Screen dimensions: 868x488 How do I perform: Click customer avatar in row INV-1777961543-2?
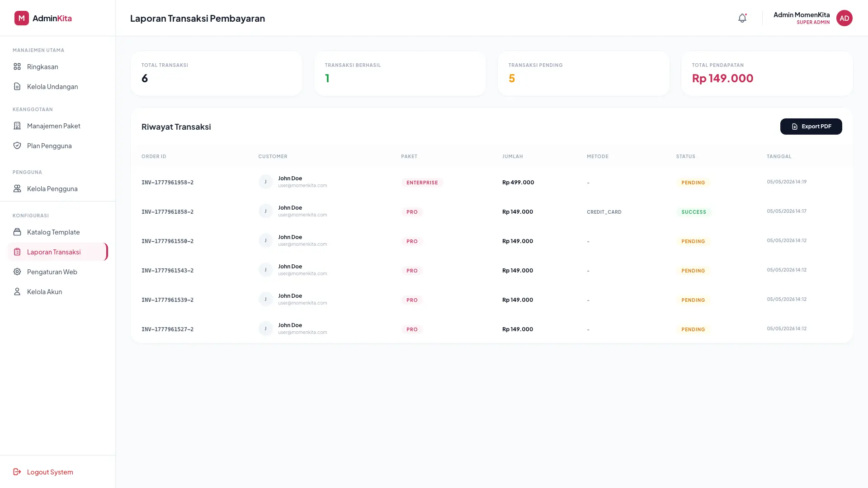tap(265, 270)
